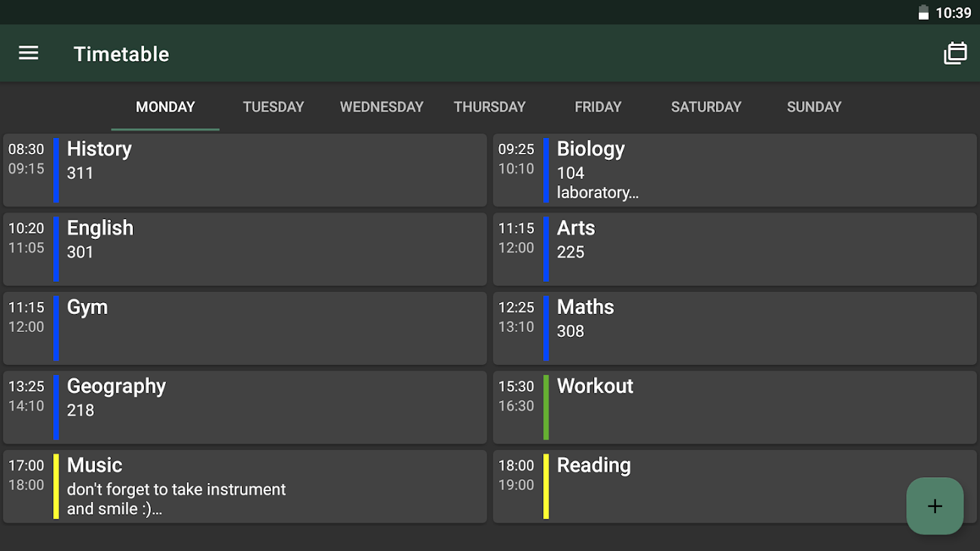This screenshot has width=980, height=551.
Task: Go to the Saturday tab
Action: (x=706, y=107)
